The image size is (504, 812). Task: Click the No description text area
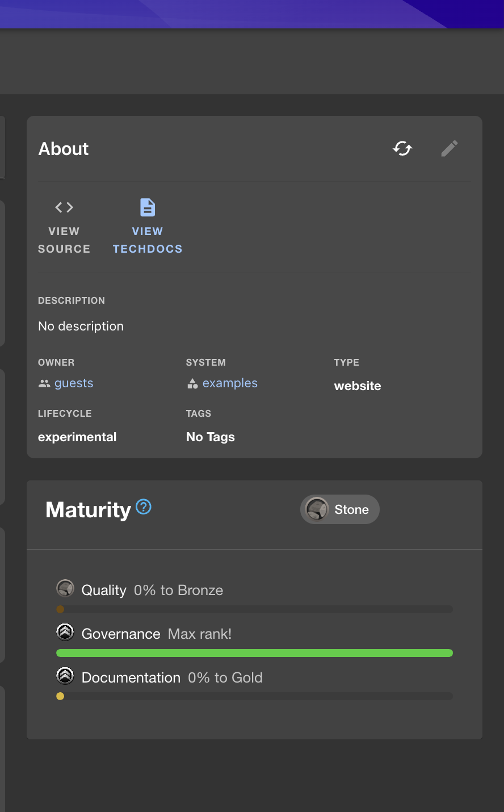[x=81, y=326]
